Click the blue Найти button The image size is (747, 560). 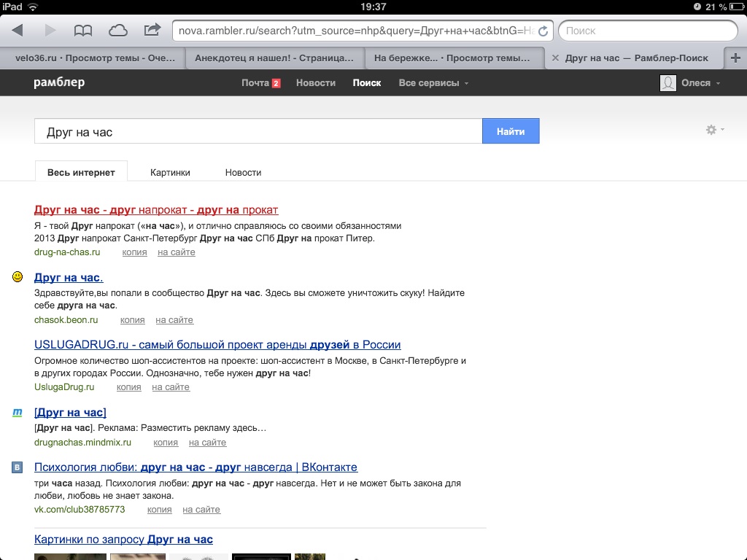(511, 131)
